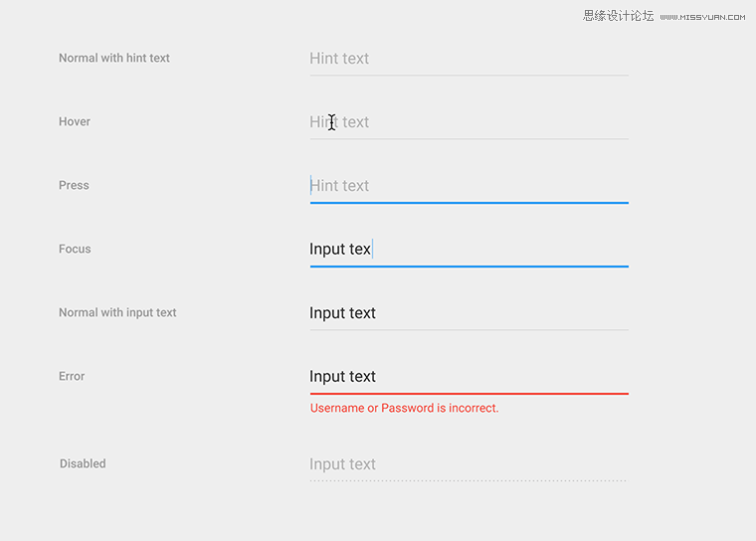Click the blue underline of Press field
The width and height of the screenshot is (756, 541).
470,203
